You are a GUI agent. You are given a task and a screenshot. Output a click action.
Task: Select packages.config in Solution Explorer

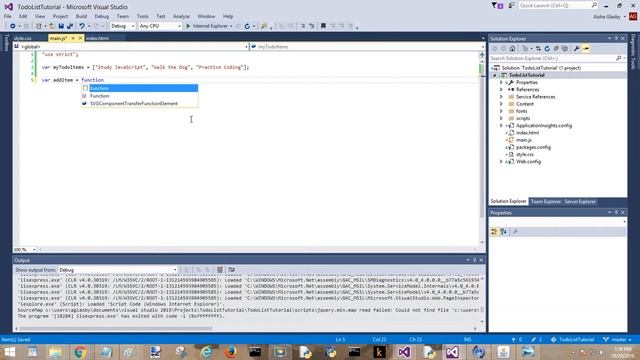click(x=533, y=147)
